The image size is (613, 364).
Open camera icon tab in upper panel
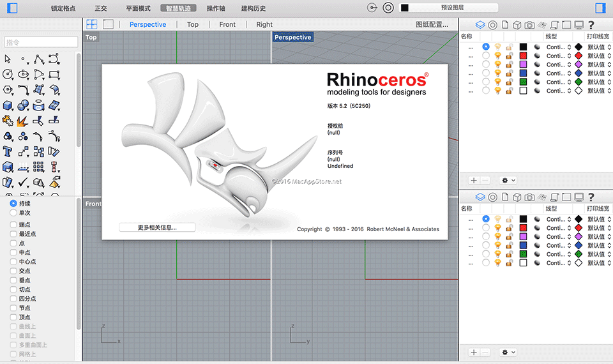[529, 25]
